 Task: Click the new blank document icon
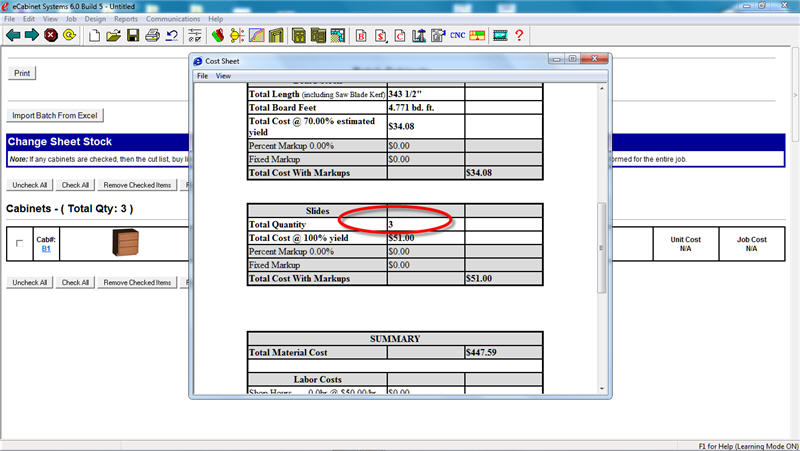[x=95, y=35]
